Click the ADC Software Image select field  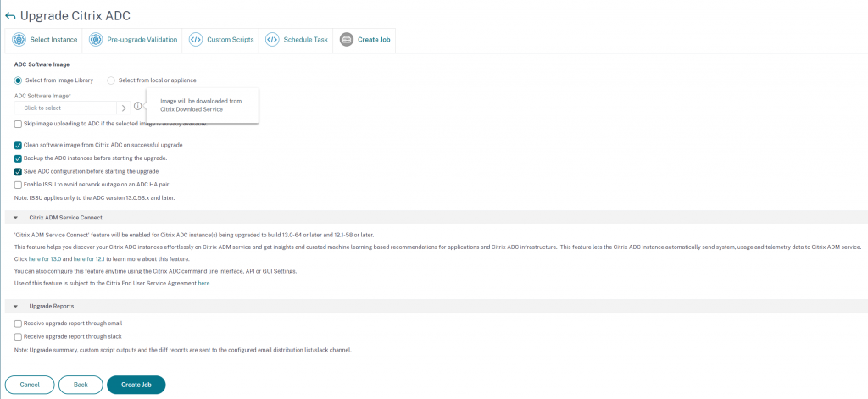pyautogui.click(x=65, y=108)
